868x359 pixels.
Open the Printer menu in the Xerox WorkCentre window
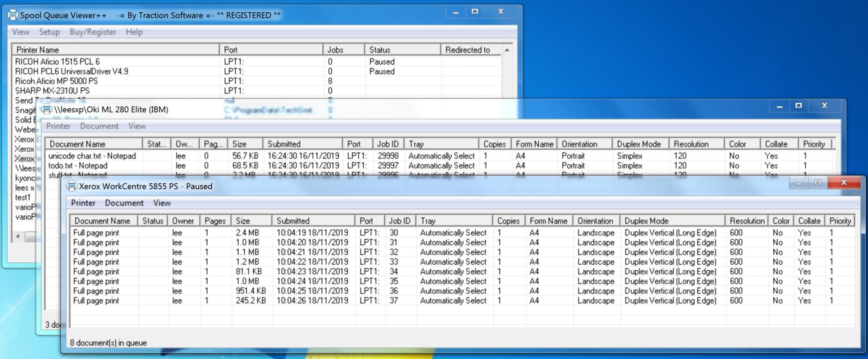pos(83,203)
